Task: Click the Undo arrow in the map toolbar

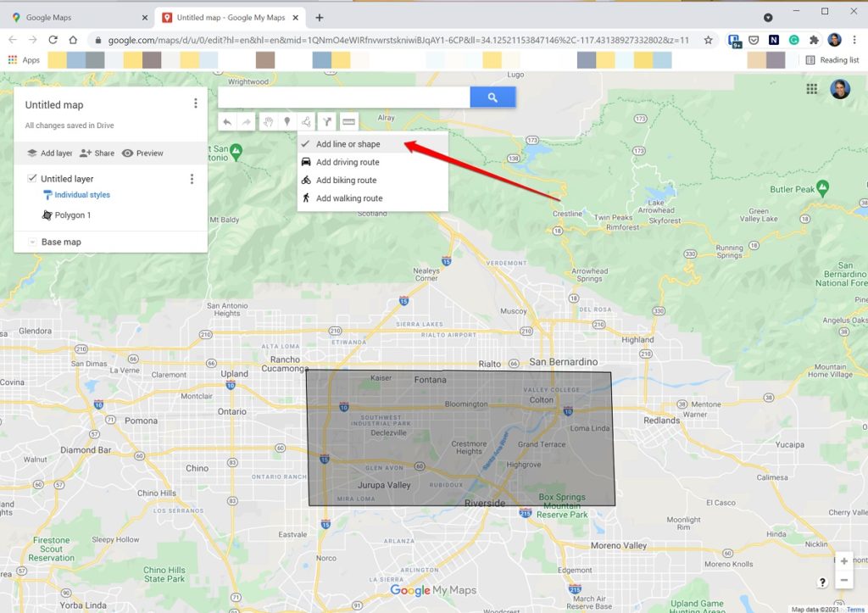Action: click(227, 121)
